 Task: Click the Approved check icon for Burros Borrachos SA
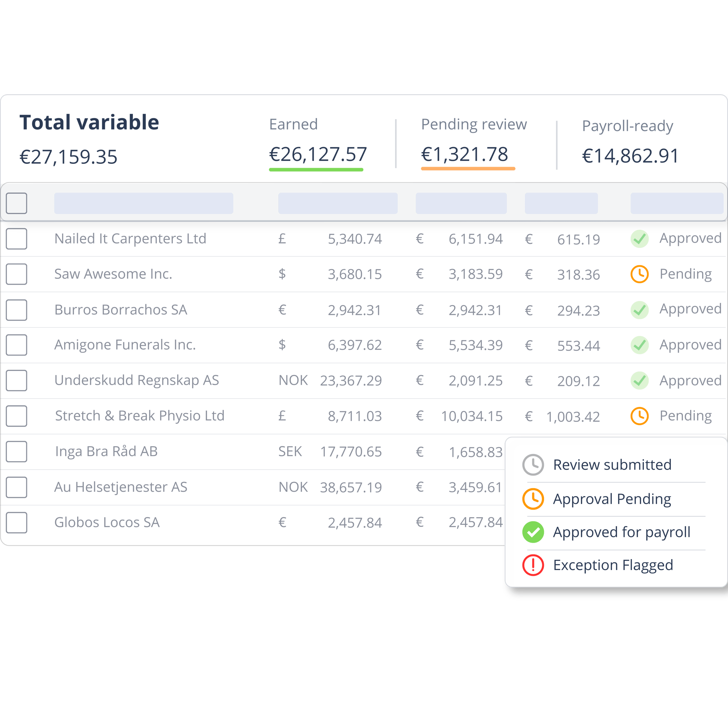pos(640,310)
